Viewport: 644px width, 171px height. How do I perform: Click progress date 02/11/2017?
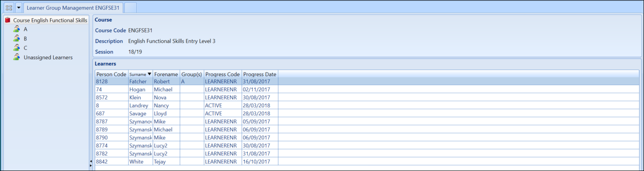(x=259, y=90)
